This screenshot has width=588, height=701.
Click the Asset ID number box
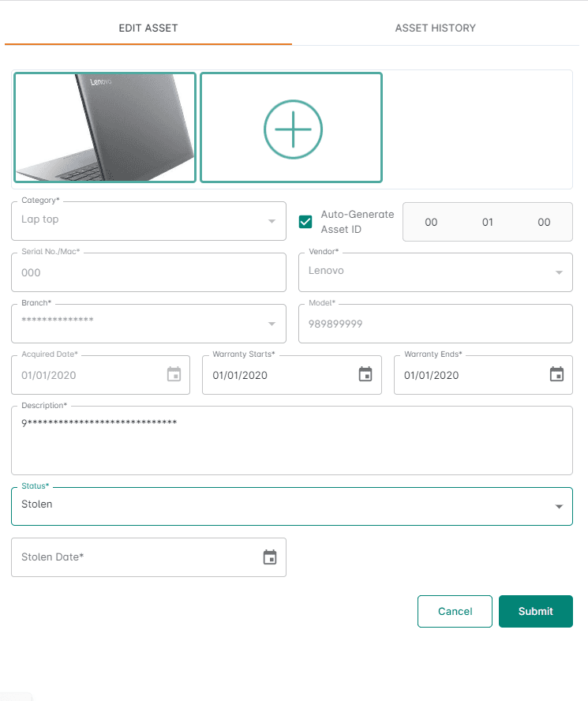(x=487, y=222)
